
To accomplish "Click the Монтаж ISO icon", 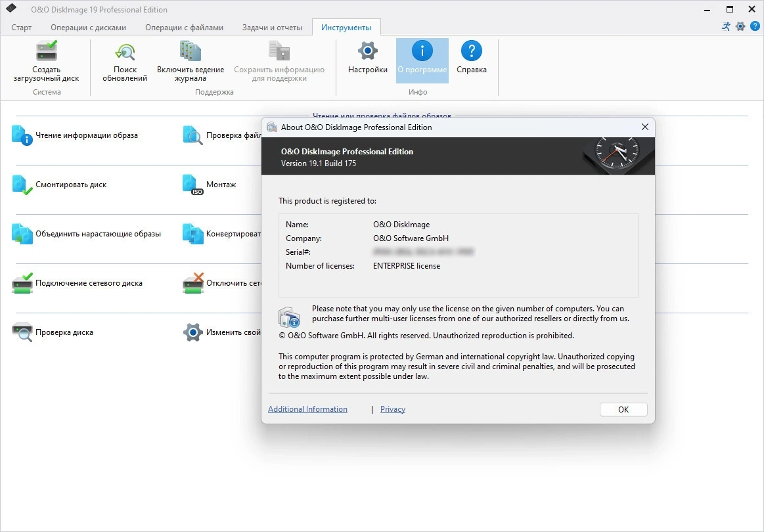I will [192, 185].
